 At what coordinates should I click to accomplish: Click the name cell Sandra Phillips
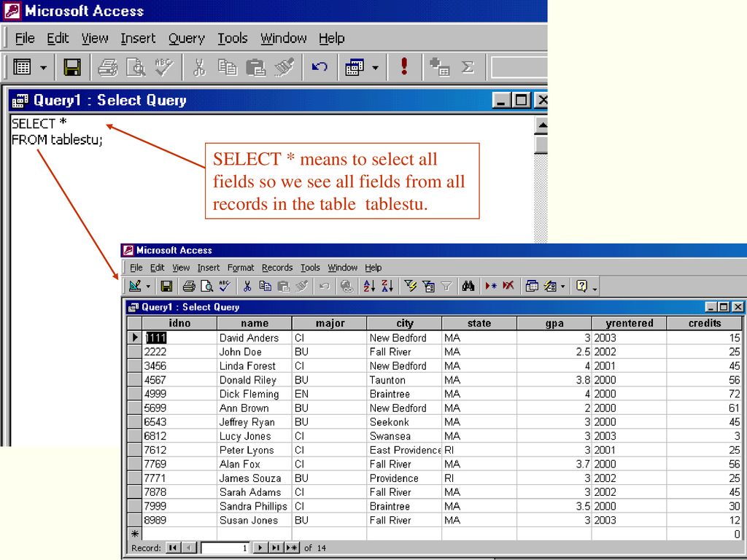coord(253,506)
